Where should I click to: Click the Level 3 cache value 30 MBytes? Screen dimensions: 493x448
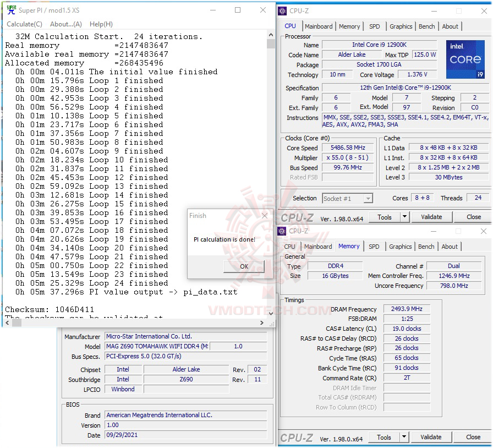click(448, 177)
